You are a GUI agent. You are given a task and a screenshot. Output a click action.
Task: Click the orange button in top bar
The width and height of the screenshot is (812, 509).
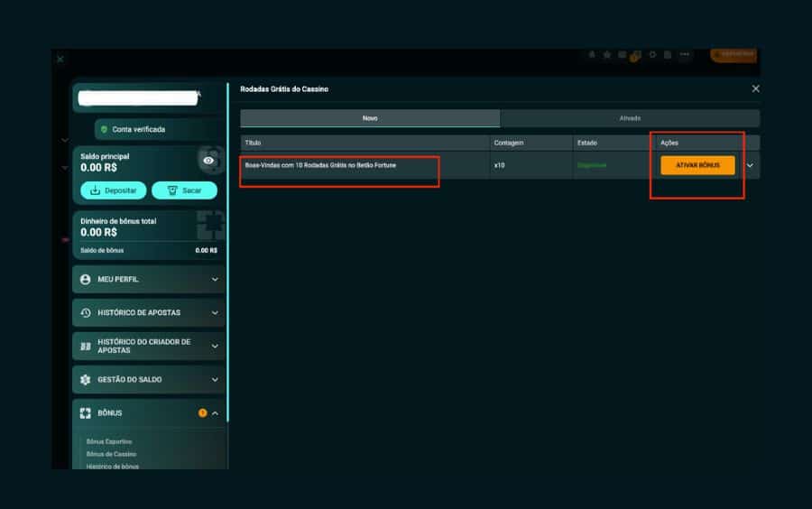point(734,54)
